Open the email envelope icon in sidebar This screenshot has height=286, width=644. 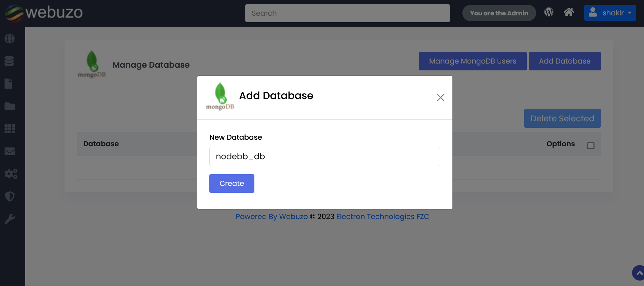pyautogui.click(x=10, y=151)
